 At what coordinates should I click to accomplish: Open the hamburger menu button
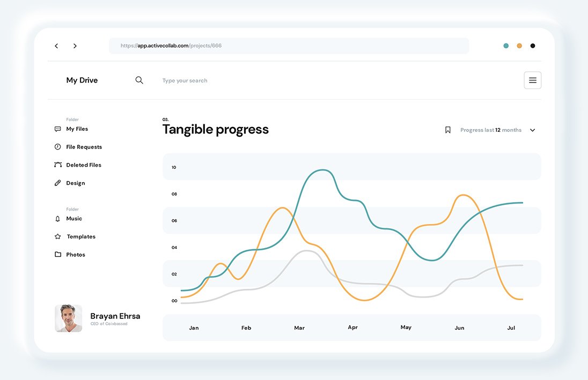coord(532,80)
